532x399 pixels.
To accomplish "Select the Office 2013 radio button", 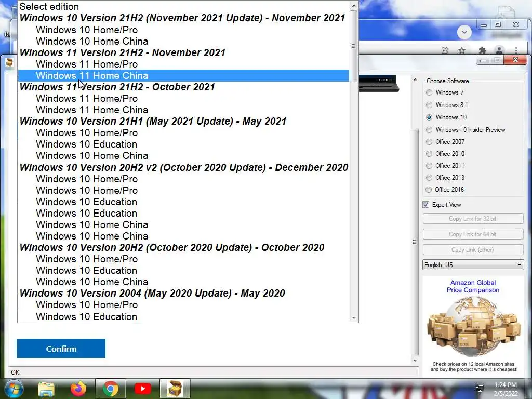I will pos(429,178).
